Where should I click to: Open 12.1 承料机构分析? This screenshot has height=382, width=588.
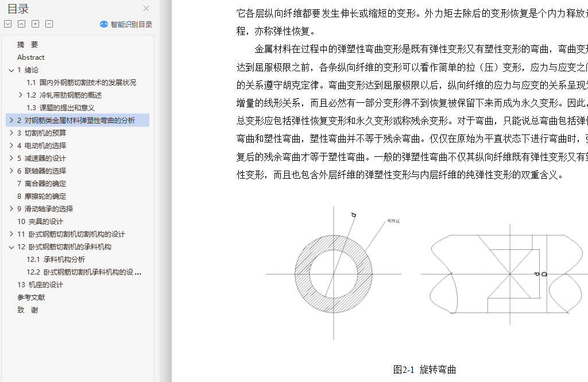point(56,259)
